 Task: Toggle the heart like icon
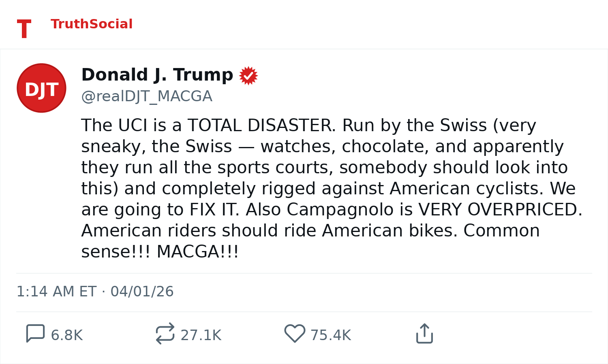[x=295, y=334]
